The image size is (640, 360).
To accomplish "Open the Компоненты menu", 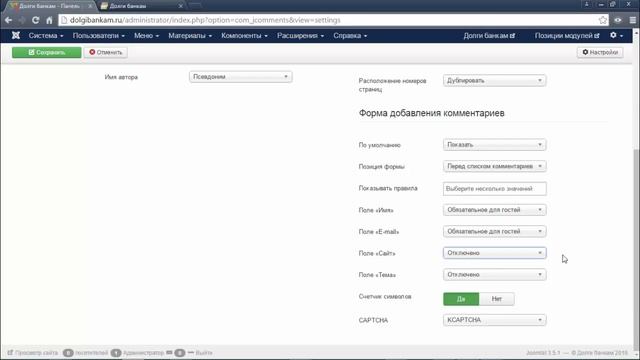I will point(244,36).
